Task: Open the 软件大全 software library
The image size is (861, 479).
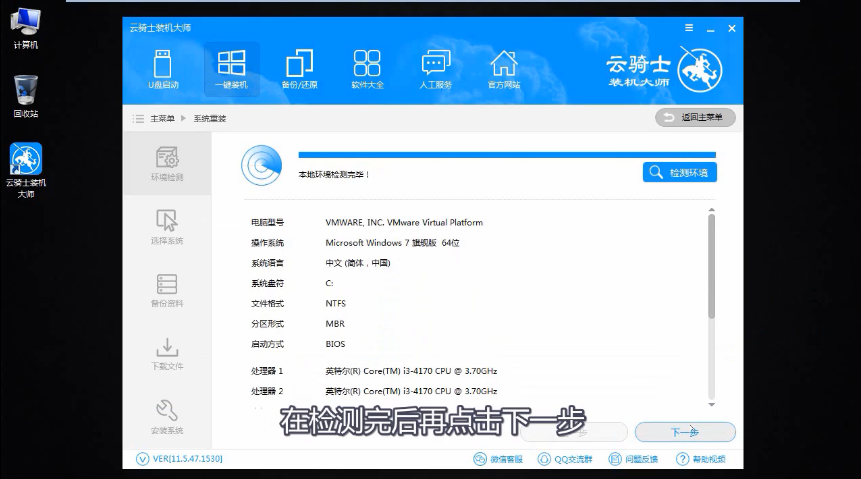Action: click(x=367, y=69)
